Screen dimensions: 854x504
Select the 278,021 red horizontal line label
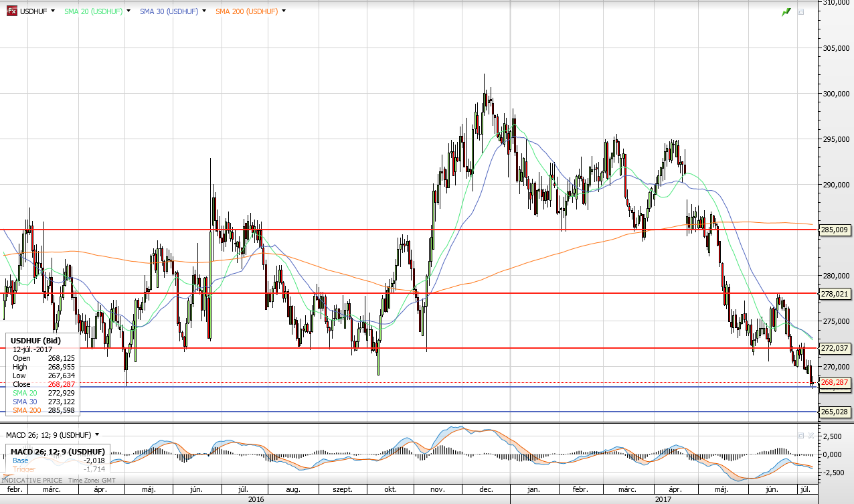pyautogui.click(x=834, y=293)
